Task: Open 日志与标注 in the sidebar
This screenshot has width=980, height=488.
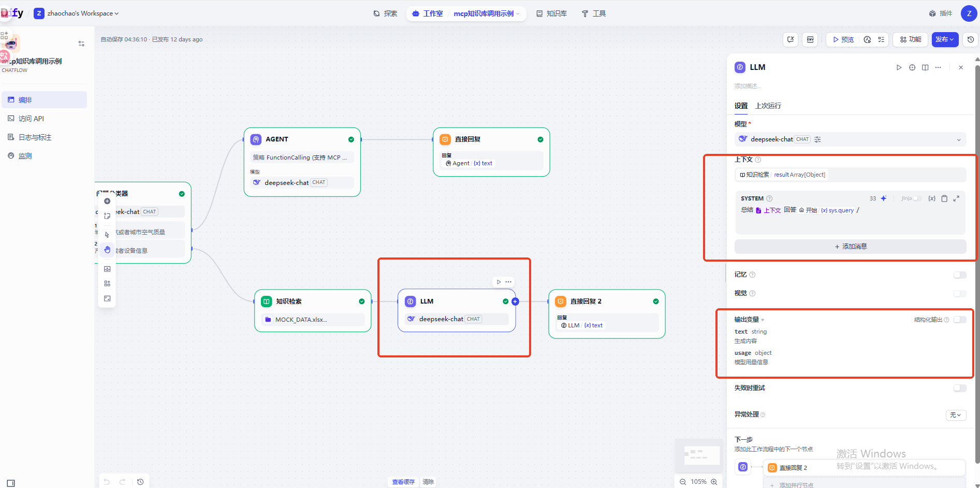Action: click(x=35, y=137)
